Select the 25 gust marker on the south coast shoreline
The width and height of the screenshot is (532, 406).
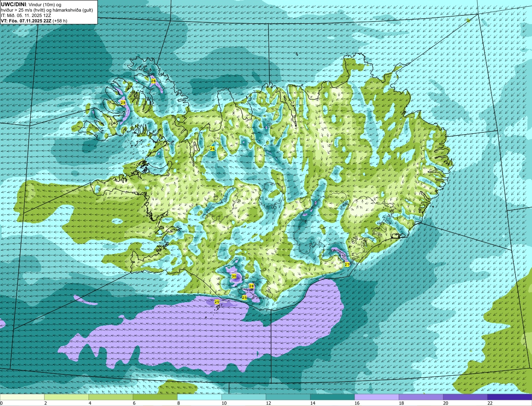coord(217,302)
